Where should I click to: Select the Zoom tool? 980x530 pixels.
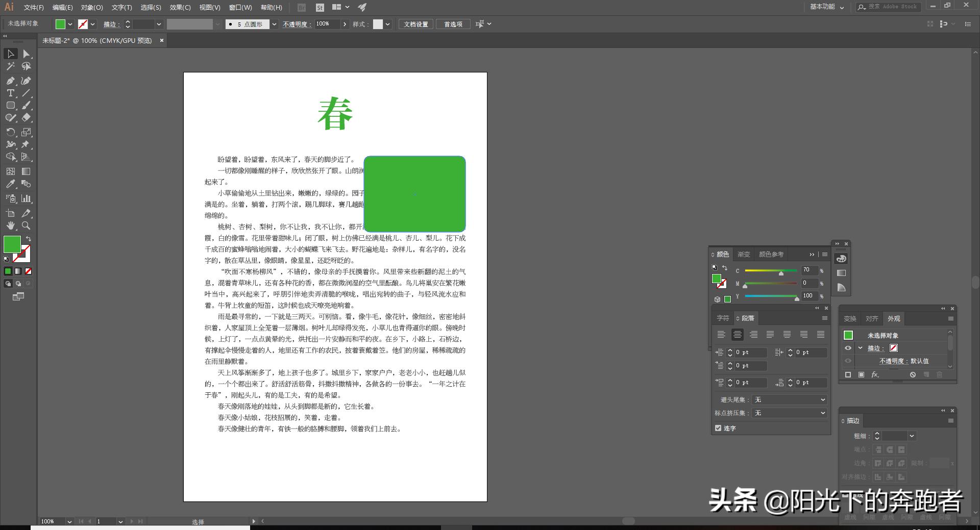(27, 225)
